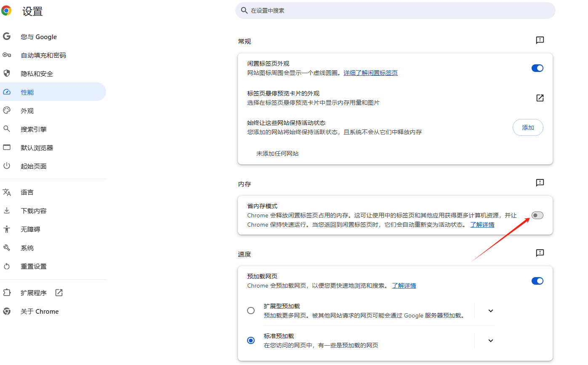Turn off 闲置标签页外观 toggle
This screenshot has width=588, height=365.
pyautogui.click(x=537, y=68)
